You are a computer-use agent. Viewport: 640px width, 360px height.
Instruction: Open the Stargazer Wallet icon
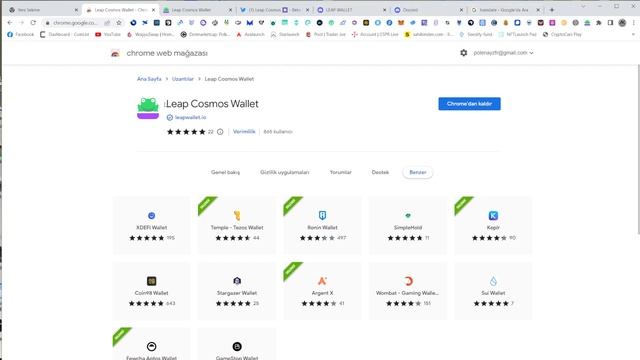pyautogui.click(x=237, y=281)
